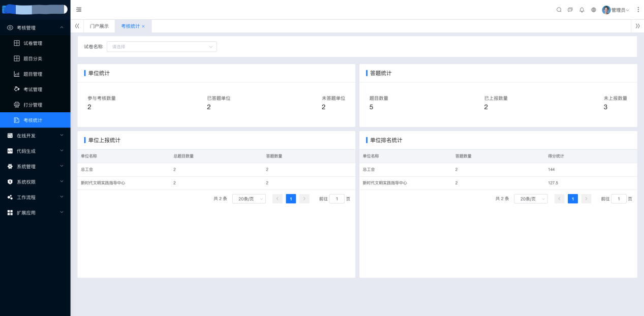644x316 pixels.
Task: Open the 试卷名称 select dropdown
Action: (x=162, y=47)
